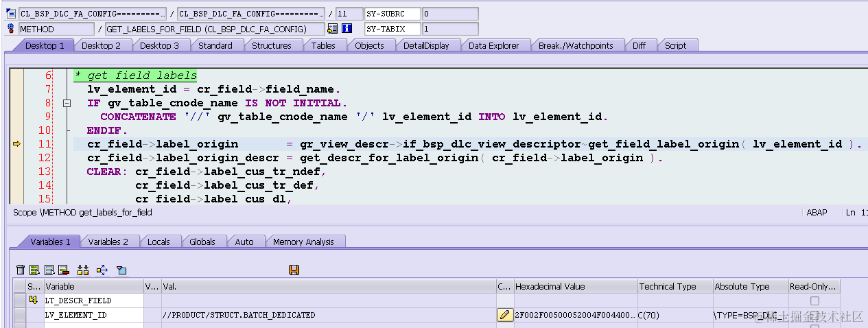Open the Standard tab
868x328 pixels.
coord(215,45)
